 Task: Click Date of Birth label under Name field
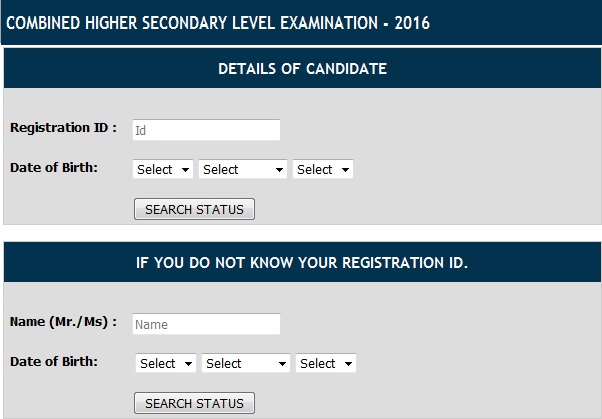point(54,361)
